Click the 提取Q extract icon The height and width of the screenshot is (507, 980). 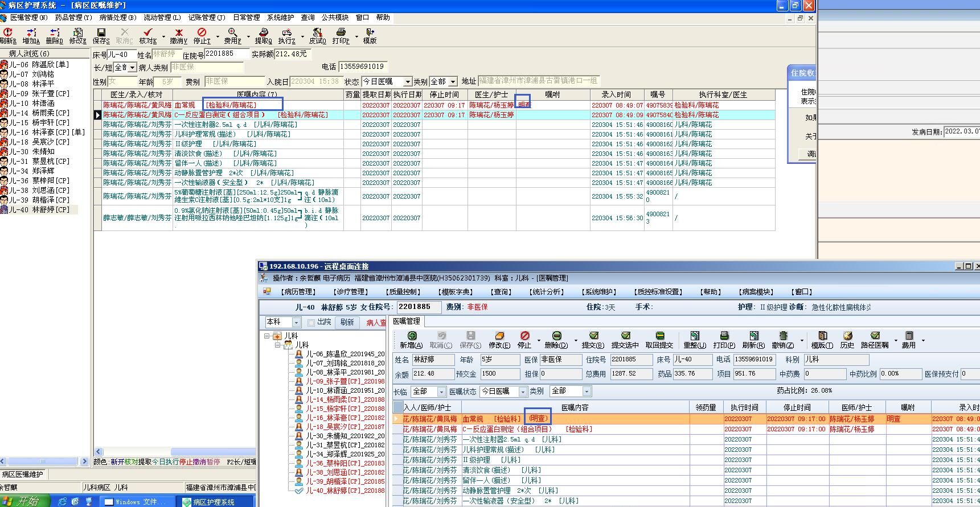tap(263, 32)
